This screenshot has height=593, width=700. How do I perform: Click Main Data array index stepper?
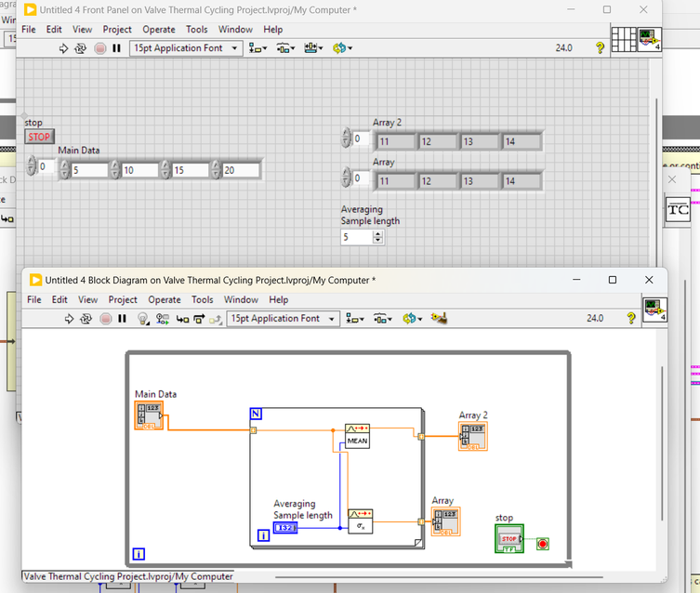[31, 165]
